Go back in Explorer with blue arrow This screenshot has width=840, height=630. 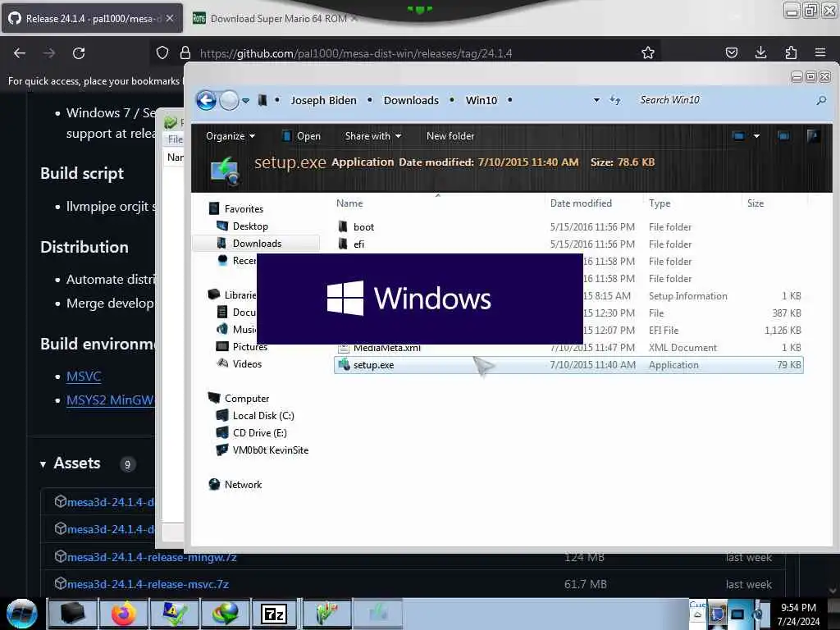point(206,100)
